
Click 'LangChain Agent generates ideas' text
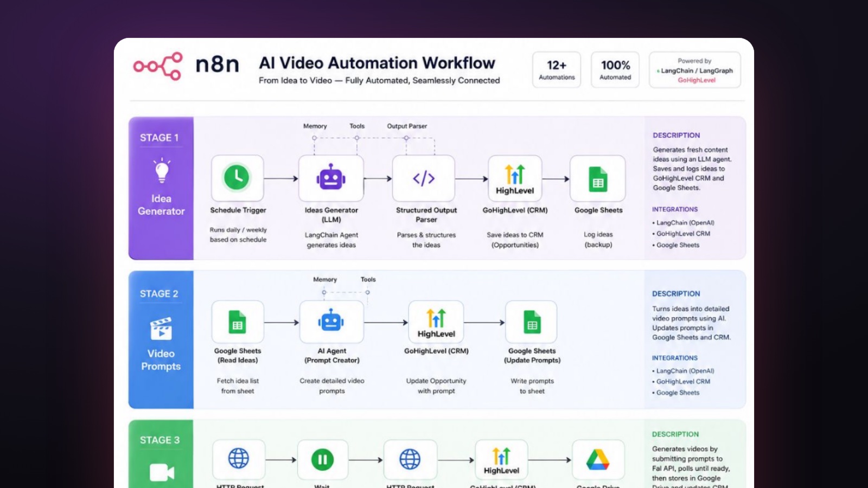point(331,240)
